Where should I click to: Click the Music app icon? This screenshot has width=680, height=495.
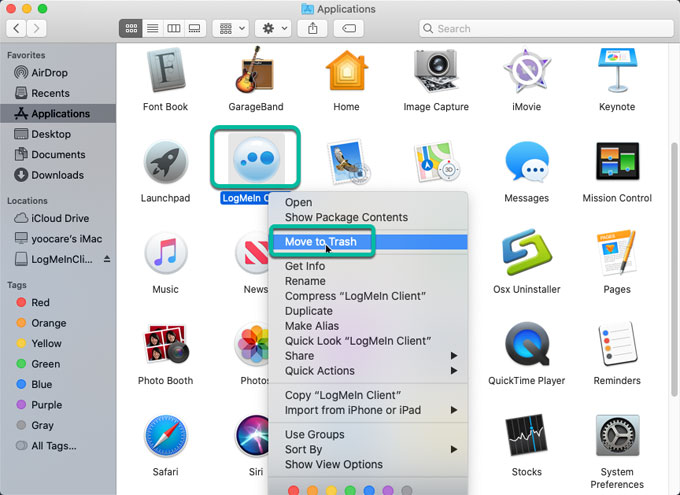[x=165, y=253]
